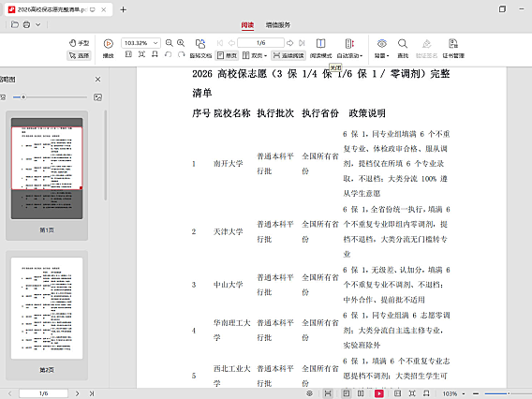532x399 pixels.
Task: Close the thumbnail panel
Action: [97, 79]
